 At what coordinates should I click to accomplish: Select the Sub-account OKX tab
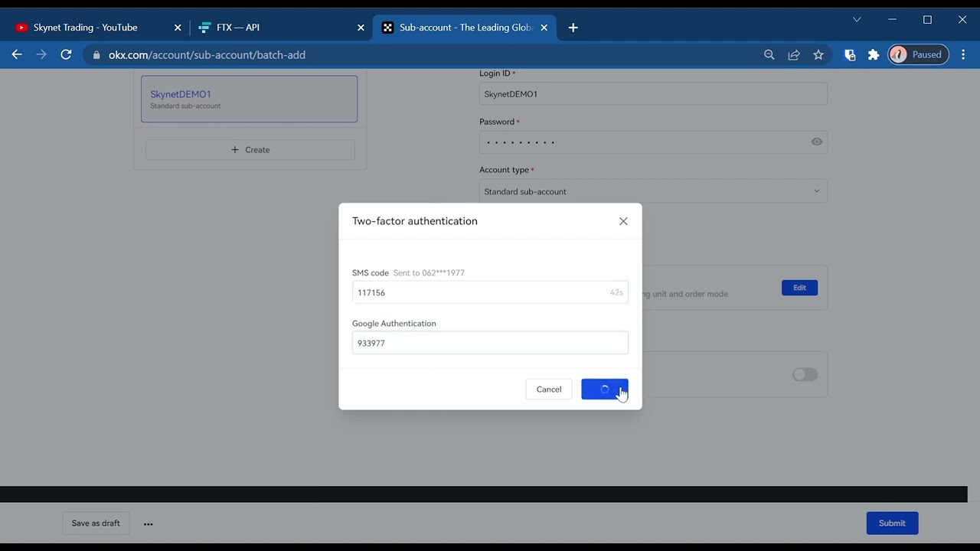(x=465, y=28)
